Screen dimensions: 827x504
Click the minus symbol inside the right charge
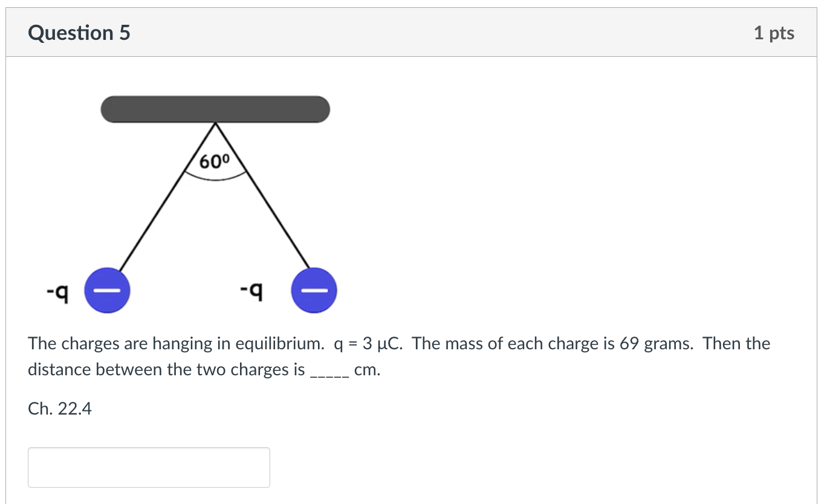click(314, 291)
